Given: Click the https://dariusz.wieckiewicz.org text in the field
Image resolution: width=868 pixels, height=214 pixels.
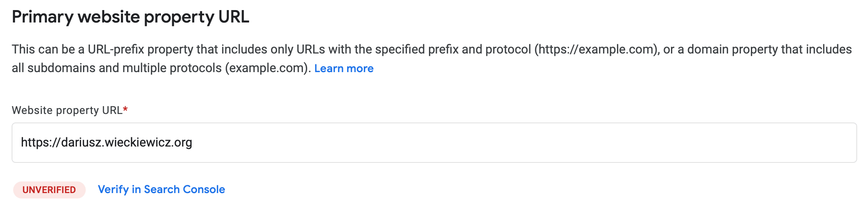Looking at the screenshot, I should tap(107, 143).
